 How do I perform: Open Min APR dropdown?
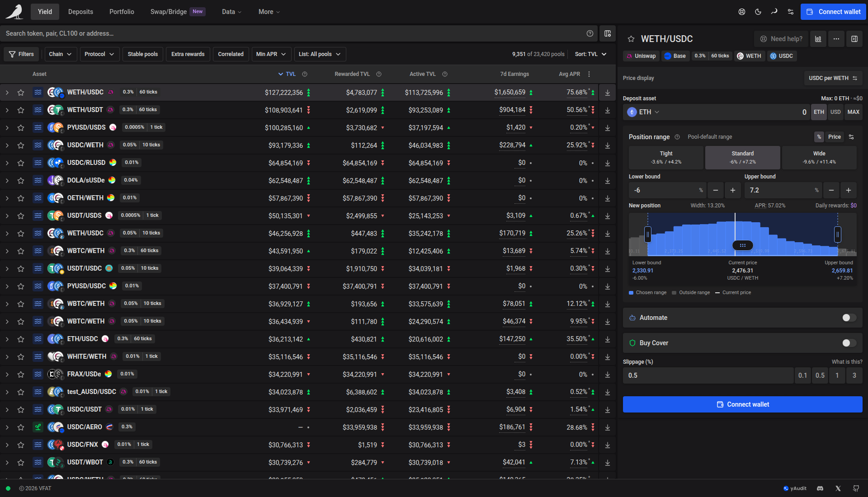tap(271, 54)
